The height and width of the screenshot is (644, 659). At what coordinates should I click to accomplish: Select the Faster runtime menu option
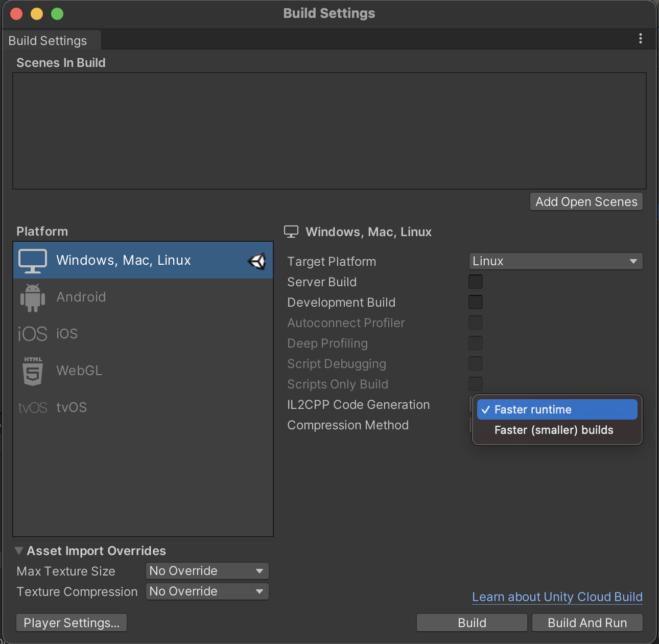557,410
